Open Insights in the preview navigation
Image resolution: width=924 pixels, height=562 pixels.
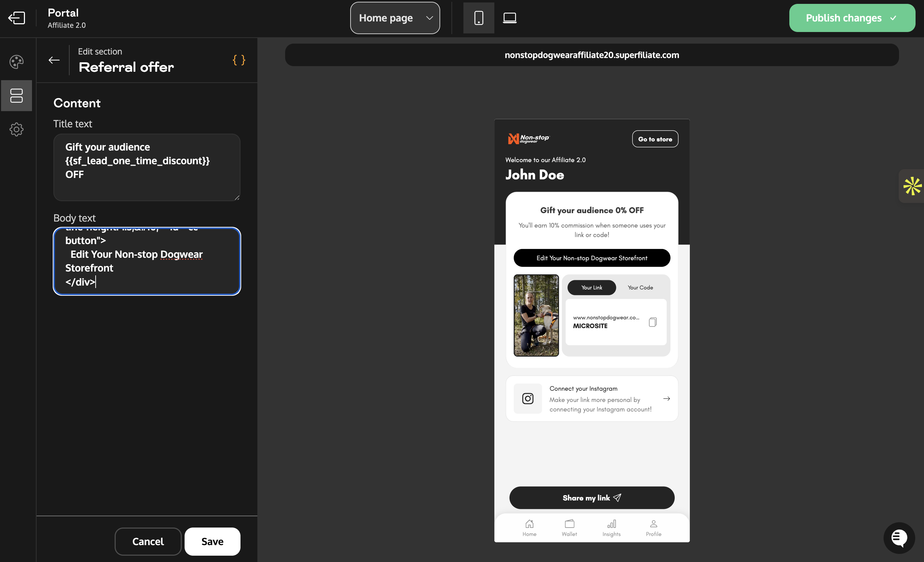[x=611, y=528]
